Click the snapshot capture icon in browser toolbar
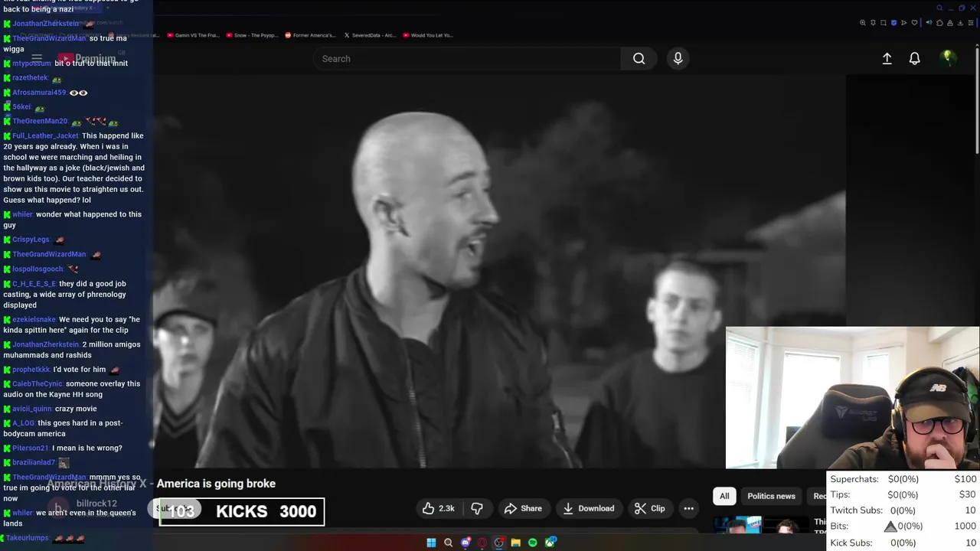The image size is (980, 551). click(884, 22)
